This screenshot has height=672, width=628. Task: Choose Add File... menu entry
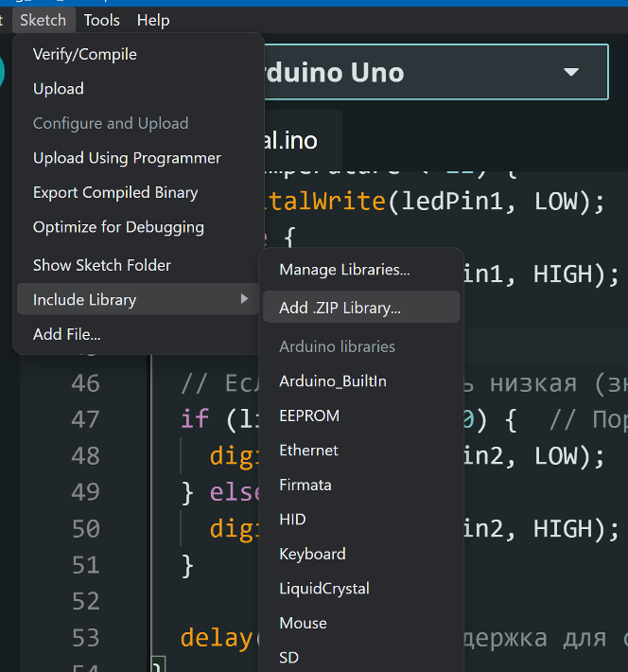pos(66,334)
